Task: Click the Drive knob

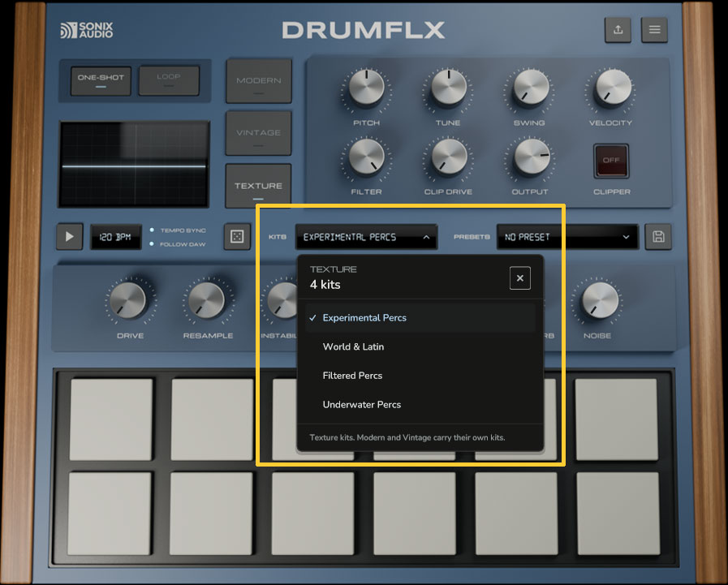Action: coord(128,300)
